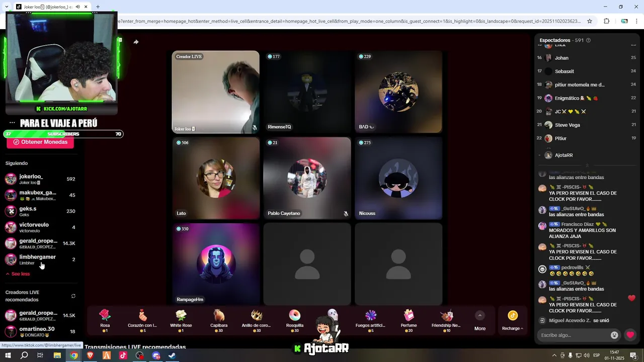Click the browser address bar URL
Image resolution: width=644 pixels, height=362 pixels.
click(350, 21)
